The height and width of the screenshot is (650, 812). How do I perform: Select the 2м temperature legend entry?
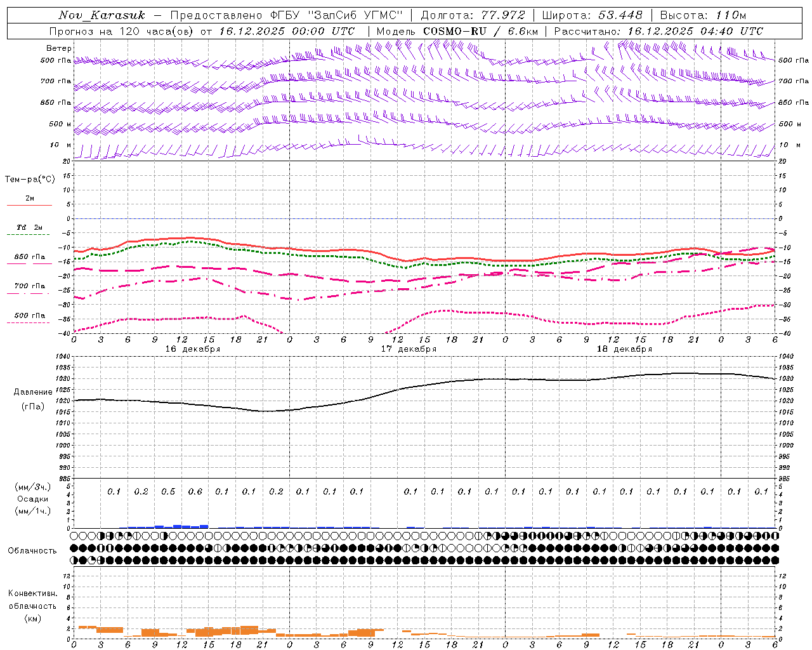30,199
